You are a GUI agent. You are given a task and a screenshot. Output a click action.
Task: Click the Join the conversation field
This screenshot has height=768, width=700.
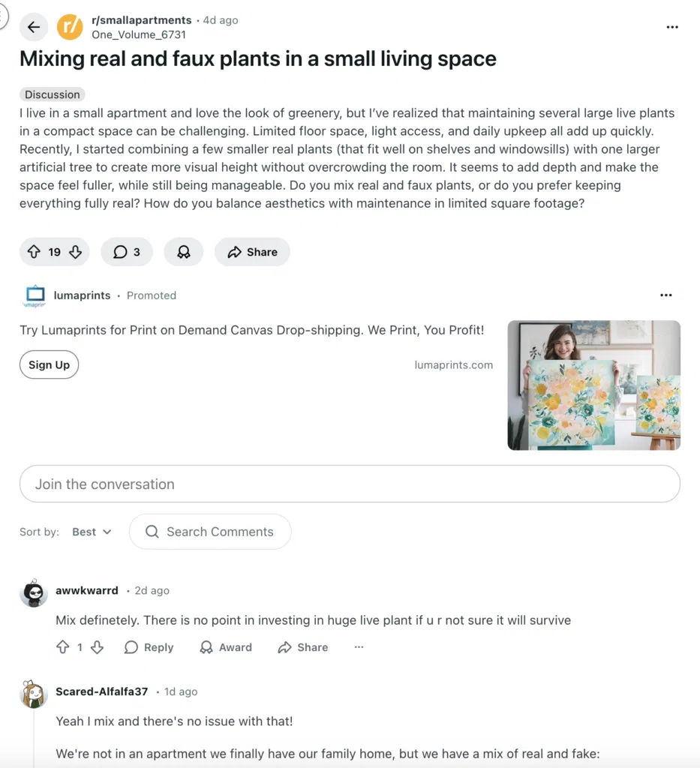coord(350,484)
